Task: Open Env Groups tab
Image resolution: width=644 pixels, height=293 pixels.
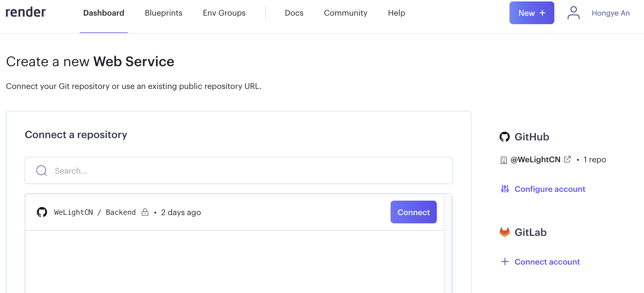Action: (x=224, y=13)
